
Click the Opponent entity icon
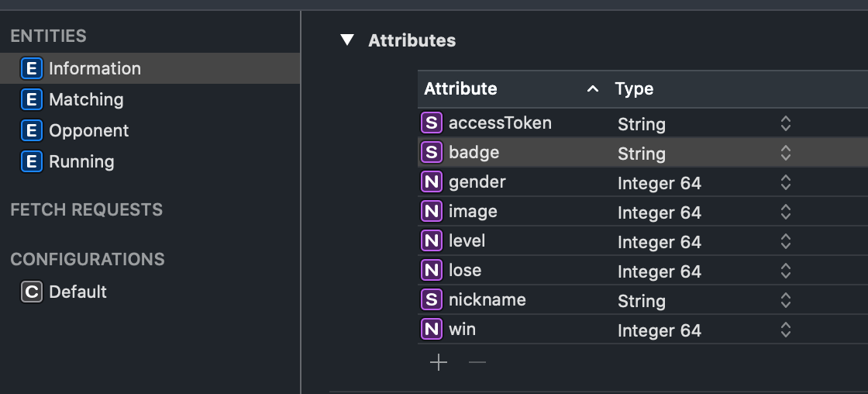tap(32, 130)
